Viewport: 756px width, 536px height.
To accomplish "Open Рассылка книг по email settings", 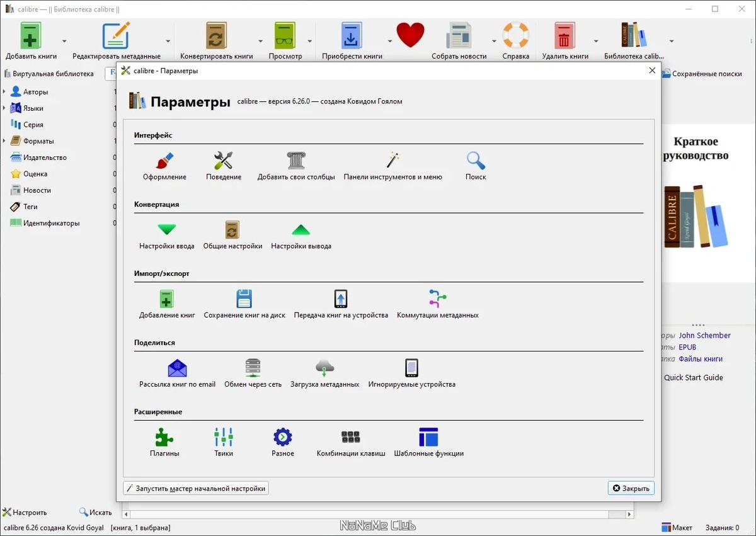I will click(x=177, y=373).
